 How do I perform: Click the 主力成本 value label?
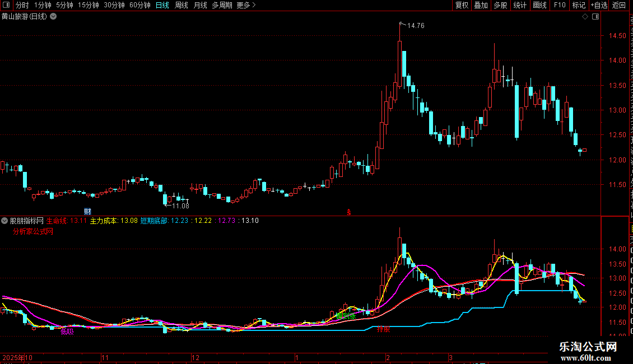click(x=114, y=221)
